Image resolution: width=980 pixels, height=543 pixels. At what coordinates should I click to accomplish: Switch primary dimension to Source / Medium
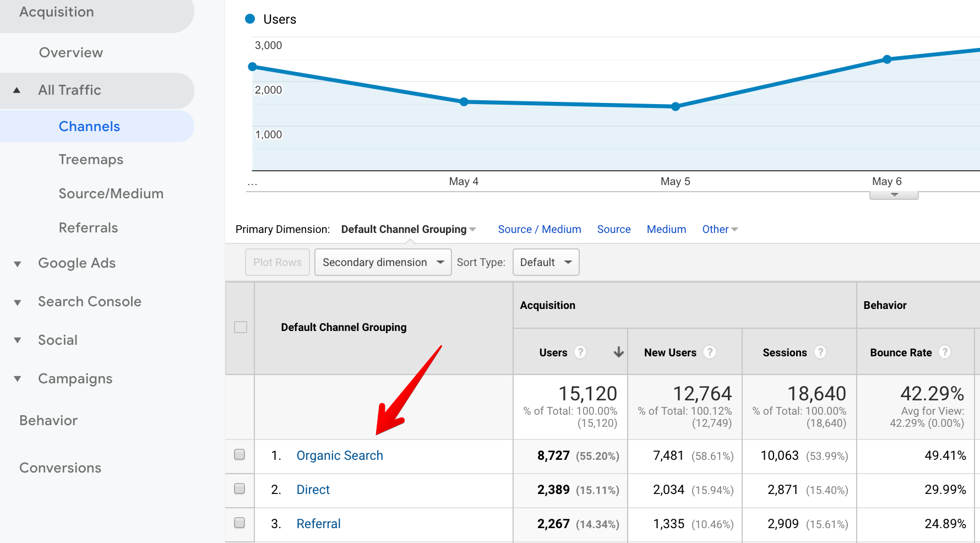pos(540,229)
